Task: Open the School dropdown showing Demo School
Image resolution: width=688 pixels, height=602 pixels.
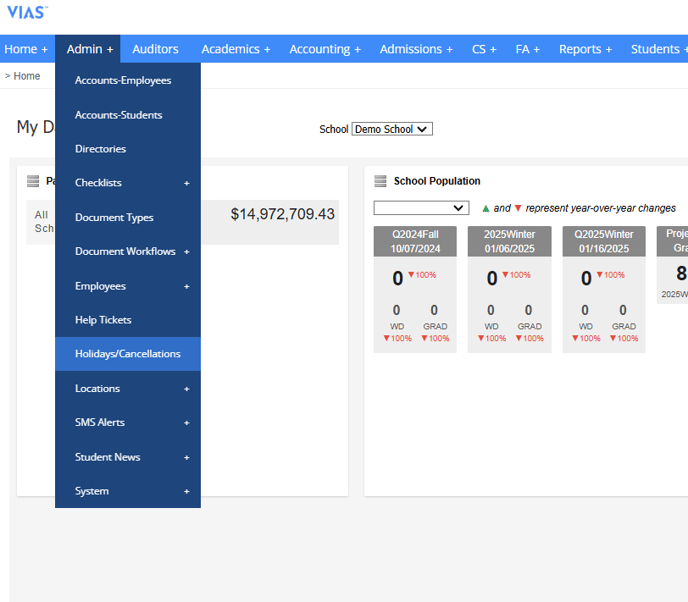Action: [x=392, y=129]
